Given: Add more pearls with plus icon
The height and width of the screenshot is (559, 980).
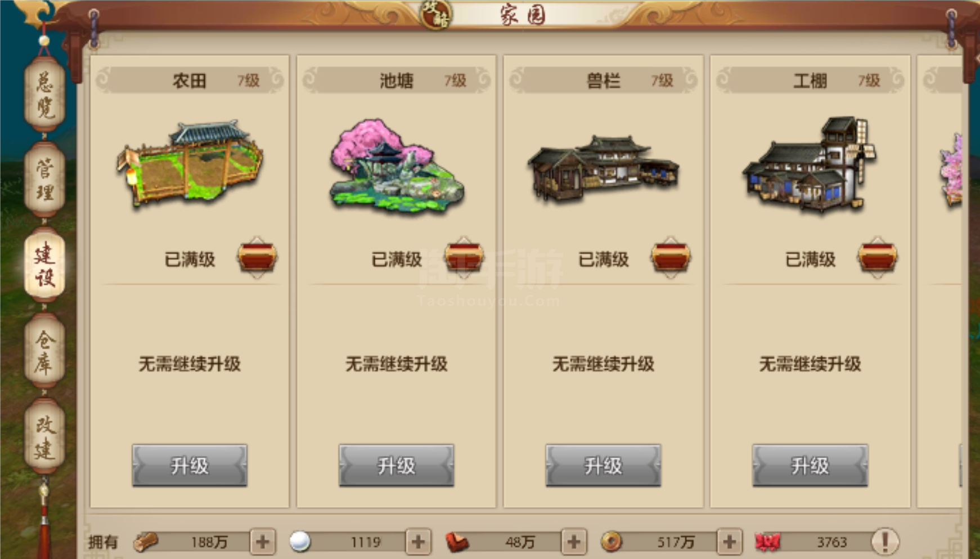Looking at the screenshot, I should pos(418,542).
